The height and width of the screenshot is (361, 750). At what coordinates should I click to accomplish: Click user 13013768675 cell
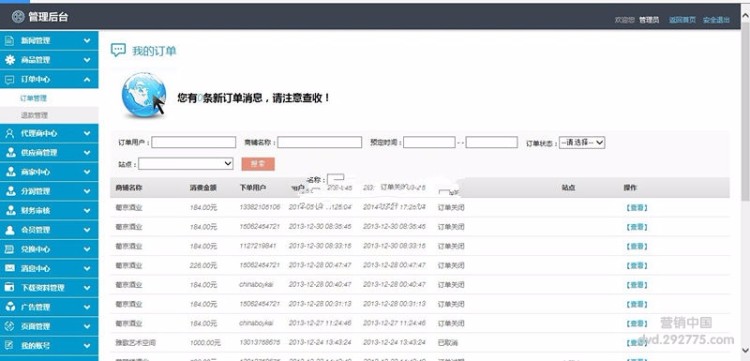(260, 343)
